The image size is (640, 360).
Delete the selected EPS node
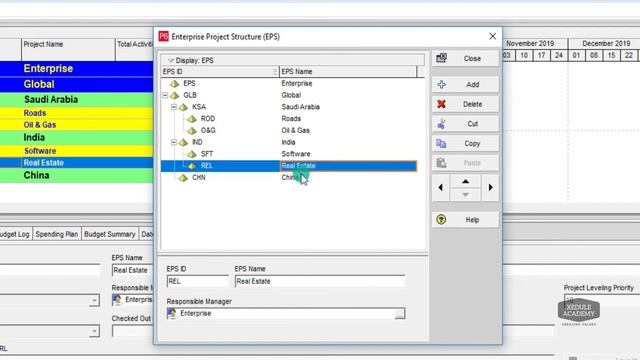tap(465, 104)
